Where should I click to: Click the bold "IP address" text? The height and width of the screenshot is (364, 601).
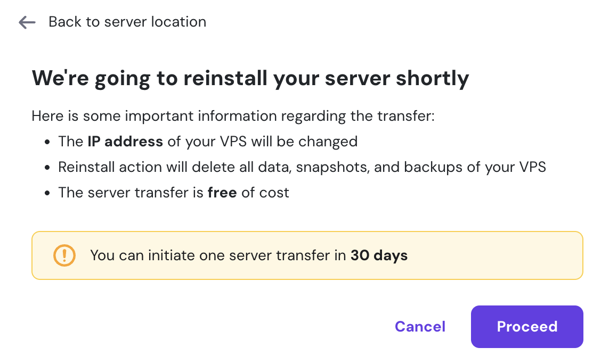point(125,142)
